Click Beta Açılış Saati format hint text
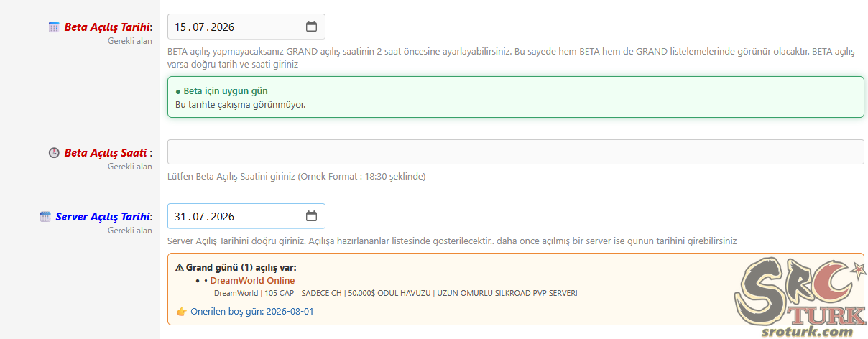The width and height of the screenshot is (868, 339). (296, 176)
